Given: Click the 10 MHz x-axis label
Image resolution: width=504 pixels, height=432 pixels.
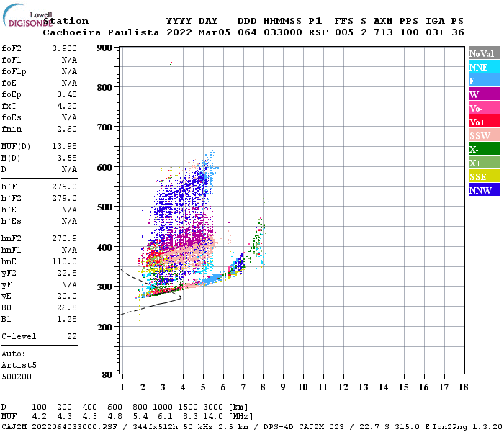Looking at the screenshot, I should coord(303,387).
